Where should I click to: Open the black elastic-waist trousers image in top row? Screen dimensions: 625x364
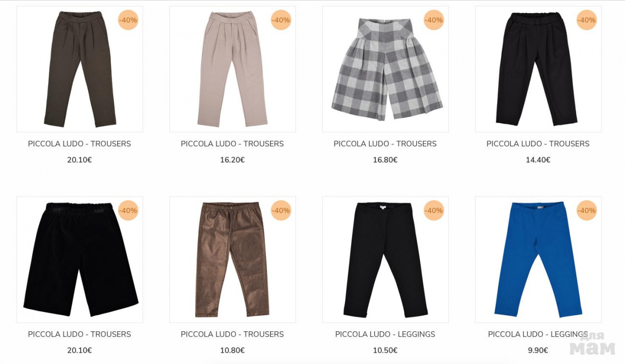(x=538, y=69)
